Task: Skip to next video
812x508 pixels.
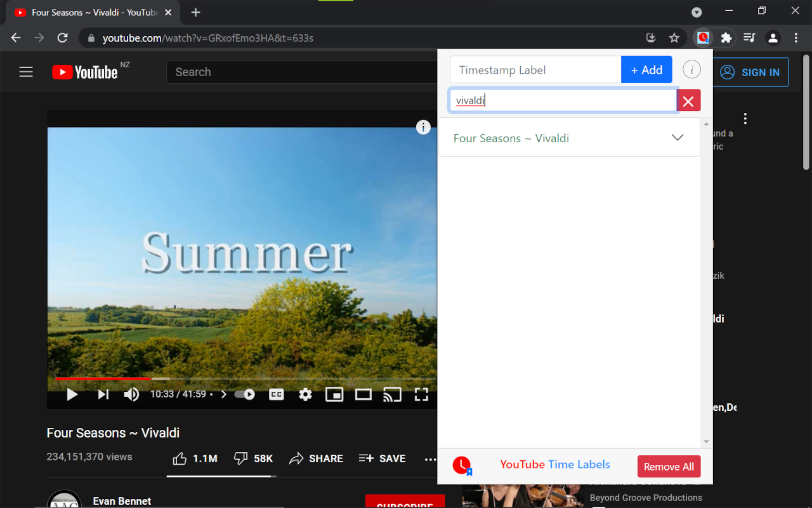Action: [103, 395]
